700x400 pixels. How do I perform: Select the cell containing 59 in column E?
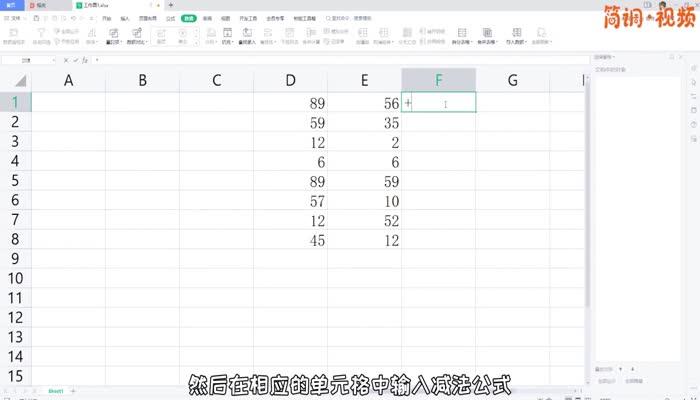click(364, 181)
